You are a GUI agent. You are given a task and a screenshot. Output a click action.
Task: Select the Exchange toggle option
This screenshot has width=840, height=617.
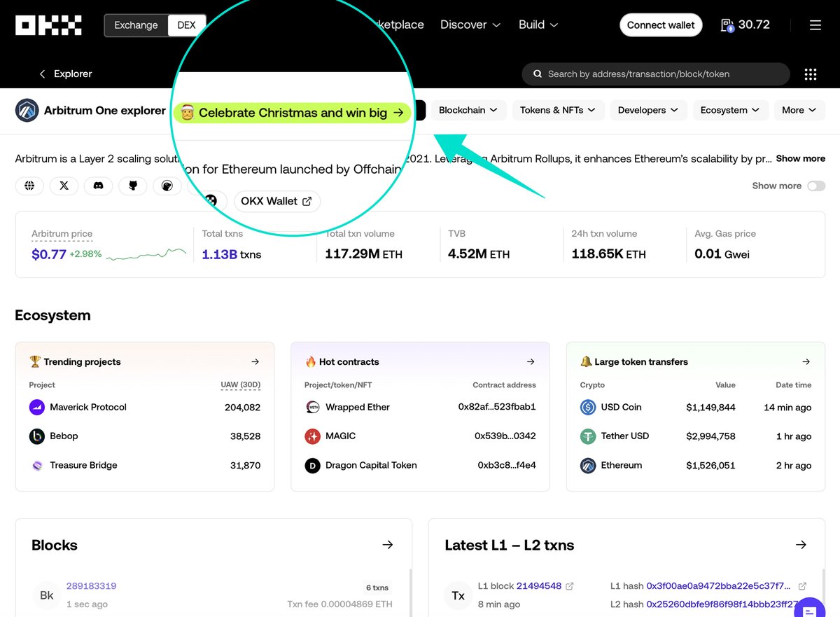pos(135,25)
